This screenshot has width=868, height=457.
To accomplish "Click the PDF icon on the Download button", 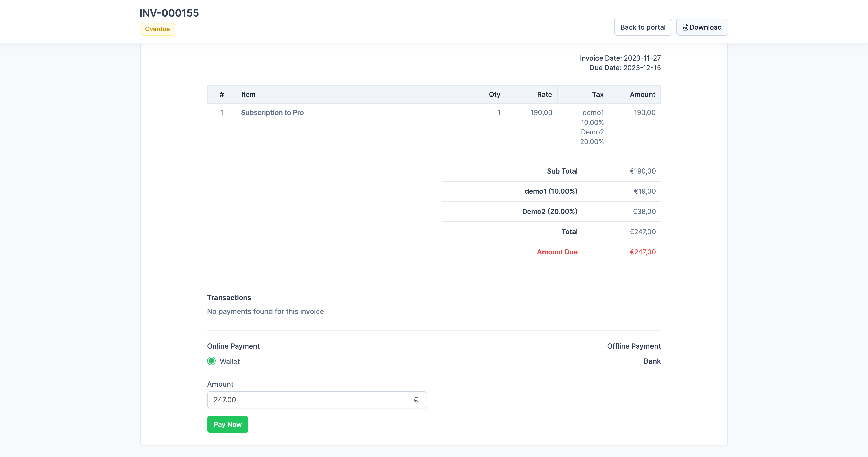I will pos(685,27).
